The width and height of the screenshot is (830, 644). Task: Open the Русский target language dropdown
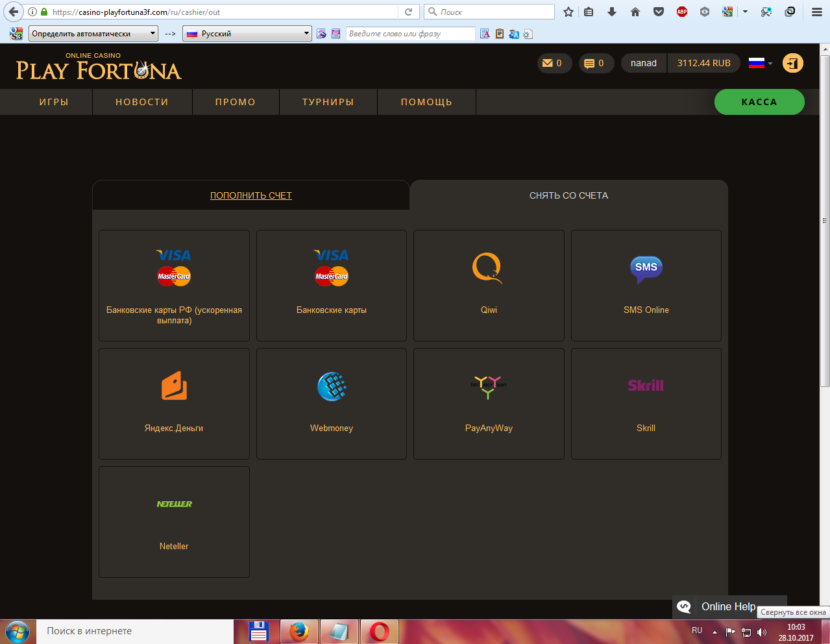(247, 34)
